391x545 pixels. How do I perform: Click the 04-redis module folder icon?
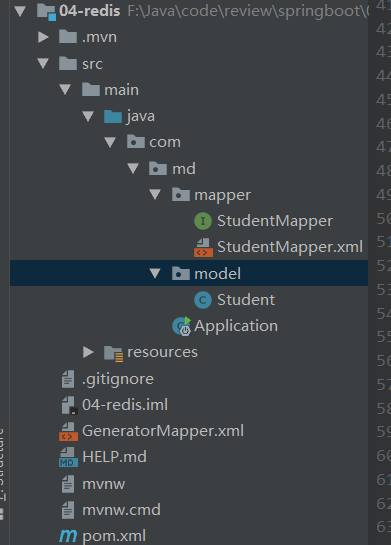[47, 11]
